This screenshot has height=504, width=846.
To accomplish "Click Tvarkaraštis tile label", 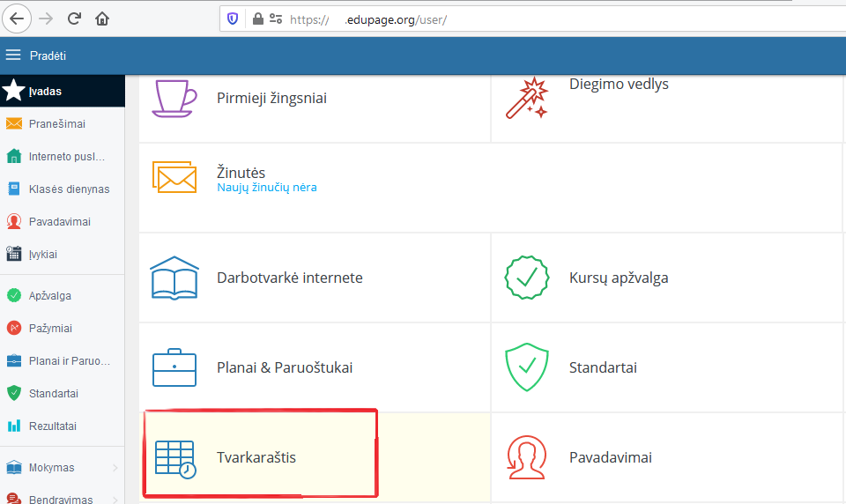I will tap(256, 457).
